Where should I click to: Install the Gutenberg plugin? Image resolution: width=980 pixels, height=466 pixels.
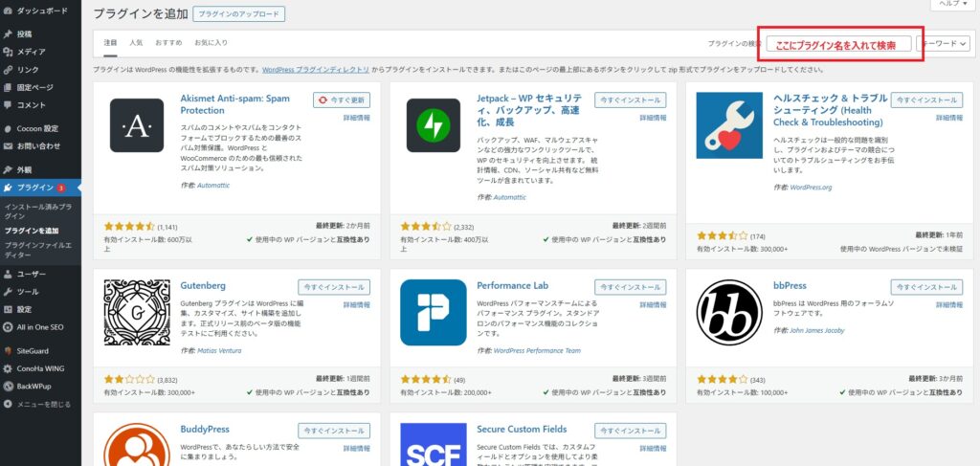click(334, 287)
